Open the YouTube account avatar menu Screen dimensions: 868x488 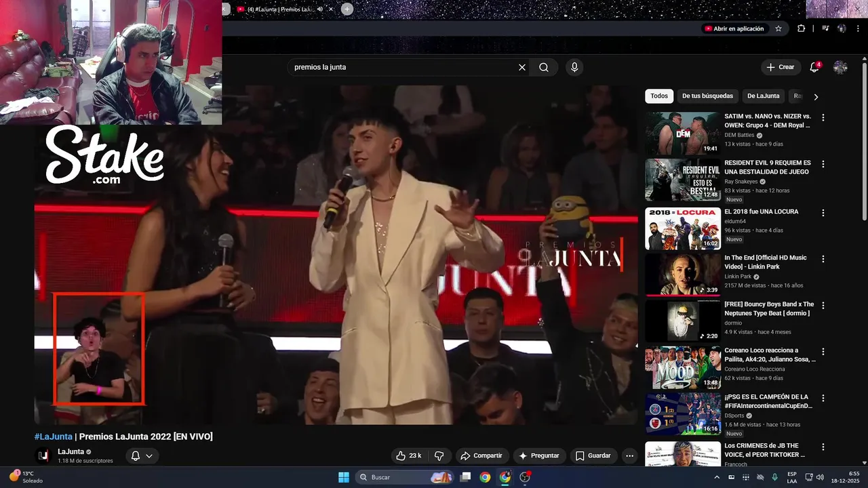point(840,67)
